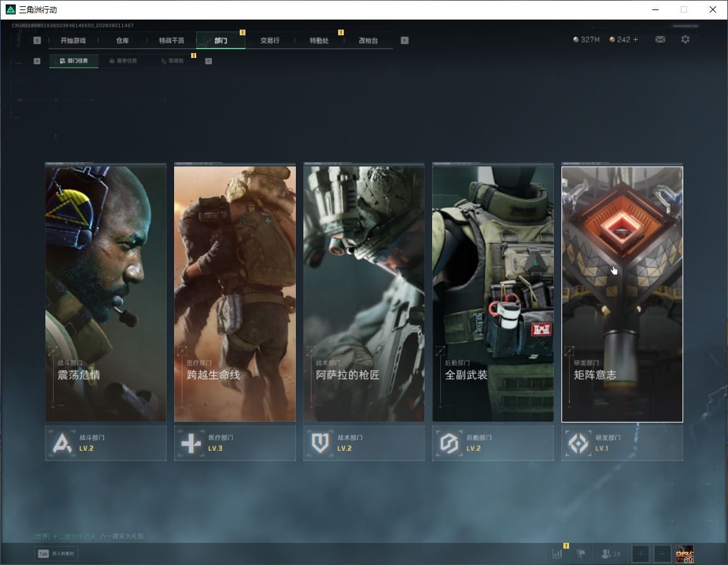The image size is (728, 565).
Task: Click the Tab 进入特勤处 button
Action: tap(56, 554)
